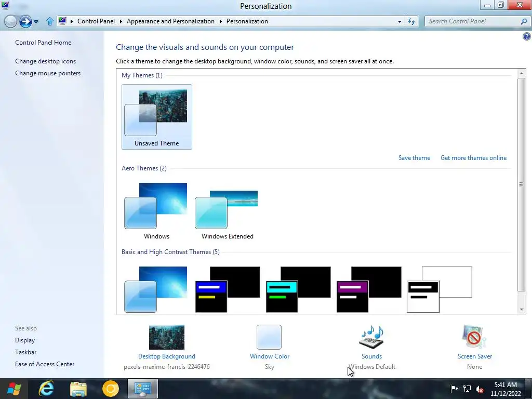The image size is (532, 399).
Task: Click the Window Color swatch
Action: click(269, 337)
